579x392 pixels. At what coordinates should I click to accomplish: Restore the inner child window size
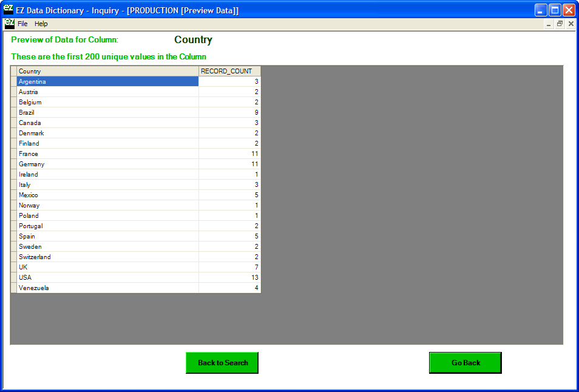point(560,24)
